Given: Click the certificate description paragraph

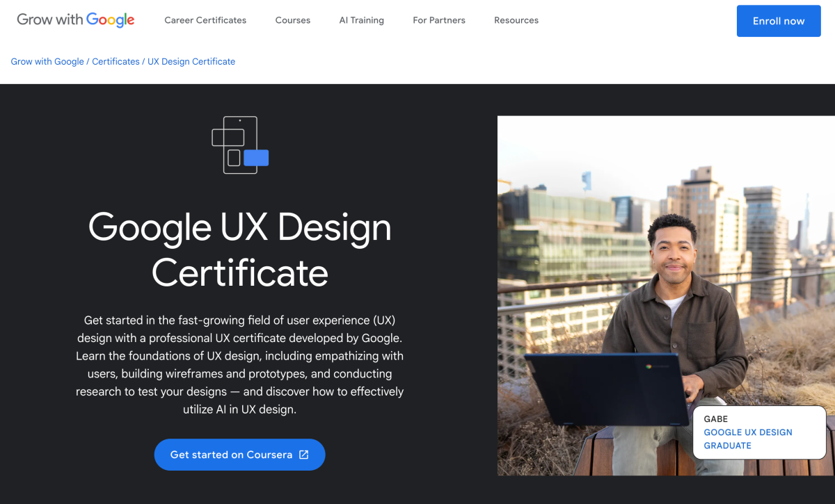Looking at the screenshot, I should 240,365.
